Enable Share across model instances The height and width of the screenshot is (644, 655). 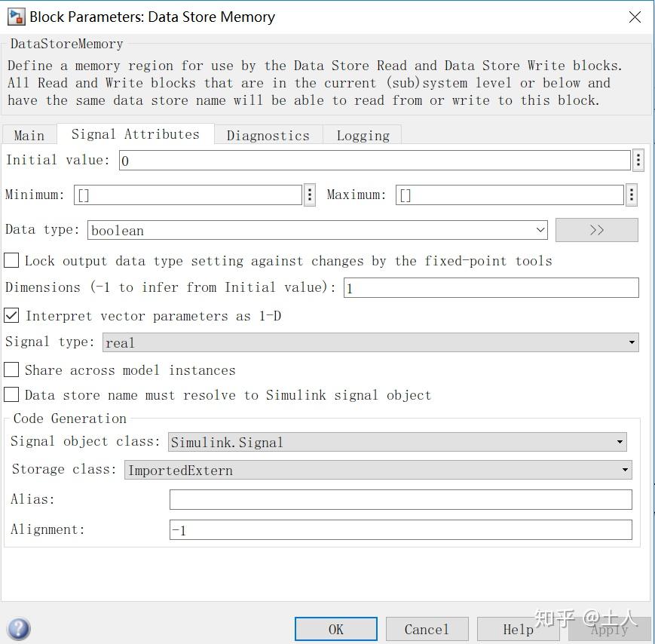pyautogui.click(x=11, y=370)
